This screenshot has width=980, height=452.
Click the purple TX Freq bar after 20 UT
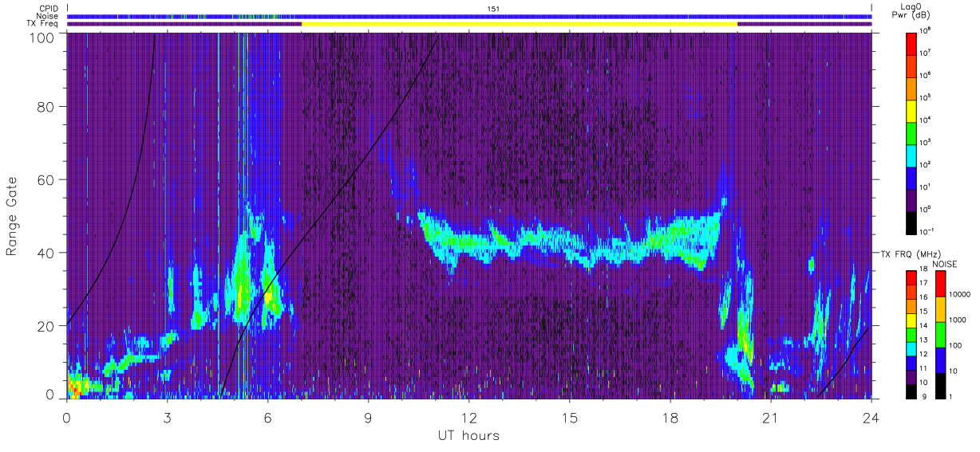pos(804,24)
